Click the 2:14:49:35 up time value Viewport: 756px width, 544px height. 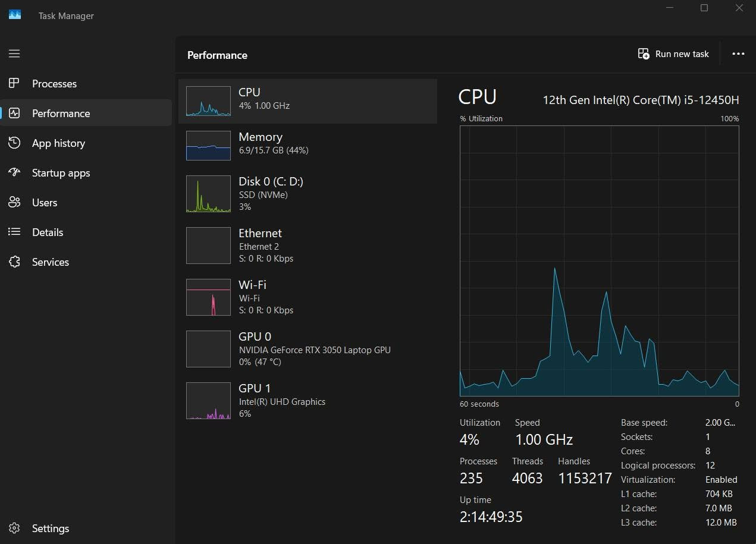click(x=491, y=517)
